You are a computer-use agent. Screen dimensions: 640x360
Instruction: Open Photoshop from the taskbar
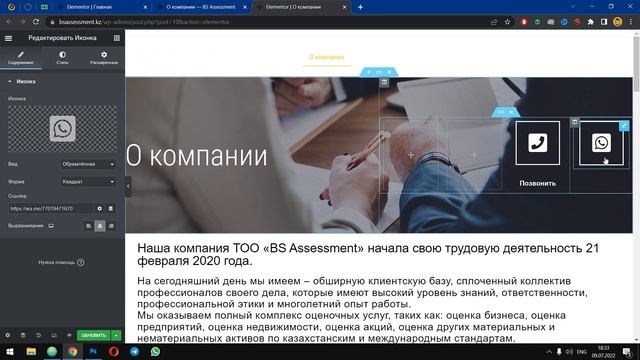point(93,351)
